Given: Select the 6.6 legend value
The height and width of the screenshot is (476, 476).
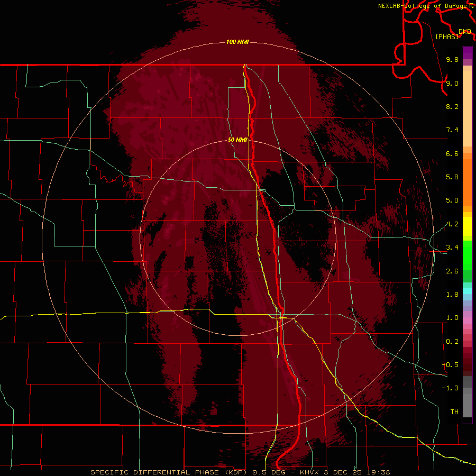Looking at the screenshot, I should coord(452,153).
